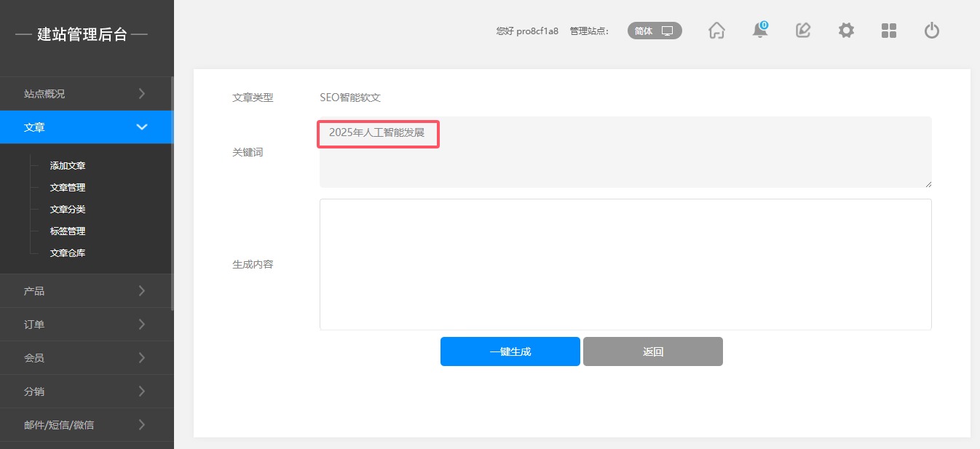Expand the 邮件/短信/微信 menu
This screenshot has height=449, width=980.
coord(86,425)
